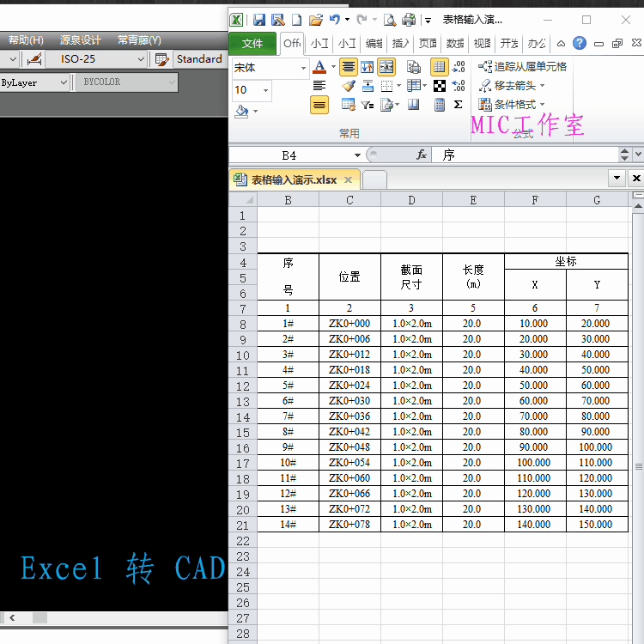
Task: Toggle center horizontal alignment in ribbon
Action: 349,67
